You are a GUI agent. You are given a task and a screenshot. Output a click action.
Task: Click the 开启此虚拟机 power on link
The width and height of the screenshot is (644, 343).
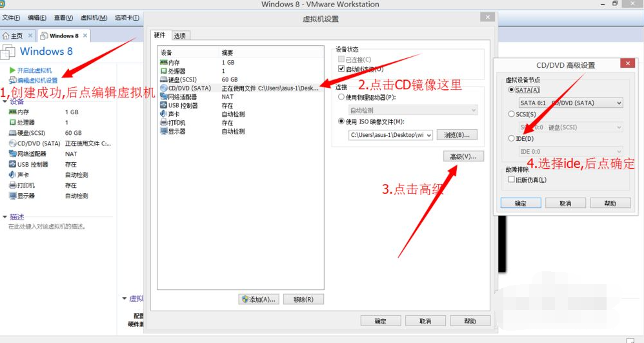pyautogui.click(x=34, y=70)
